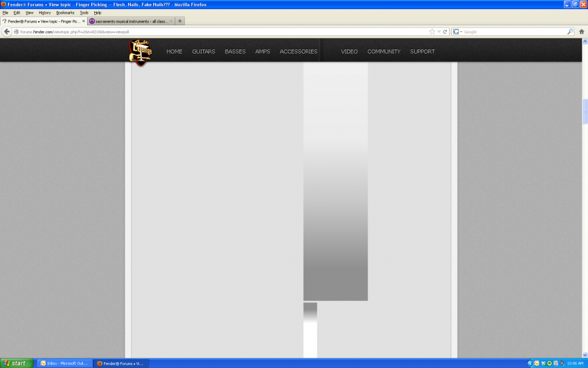
Task: Close the Fender Forums tab
Action: [x=83, y=21]
